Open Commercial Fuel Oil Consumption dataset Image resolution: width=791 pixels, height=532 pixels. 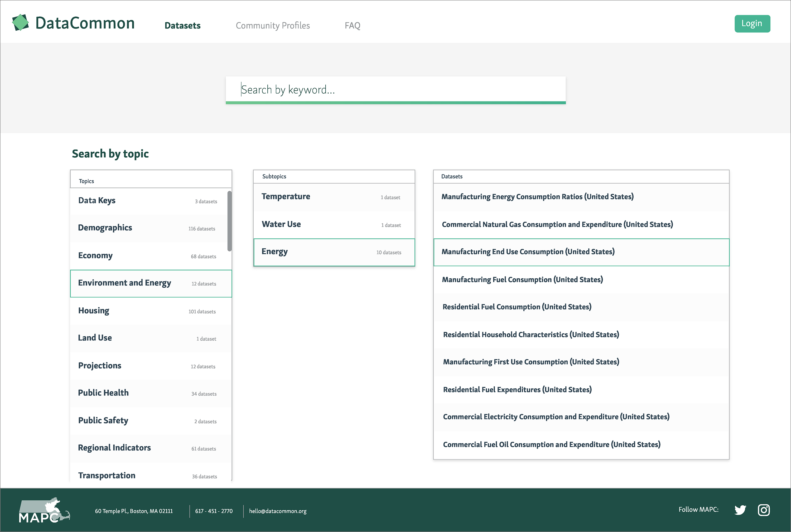pyautogui.click(x=551, y=444)
